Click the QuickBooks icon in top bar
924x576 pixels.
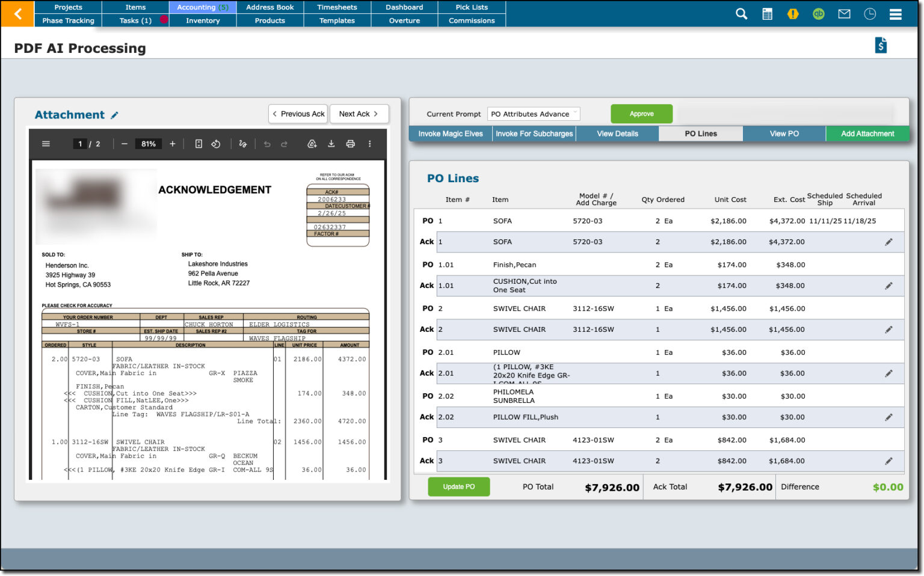818,14
